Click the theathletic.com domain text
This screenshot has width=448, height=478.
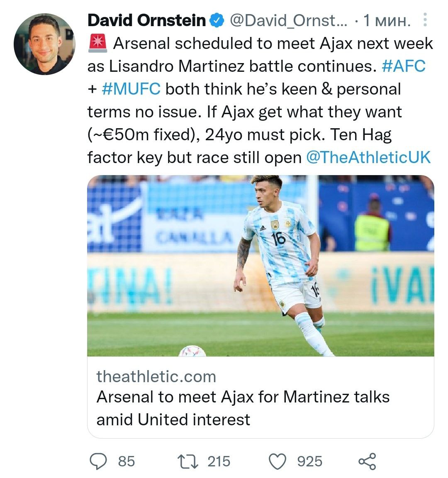click(x=156, y=376)
